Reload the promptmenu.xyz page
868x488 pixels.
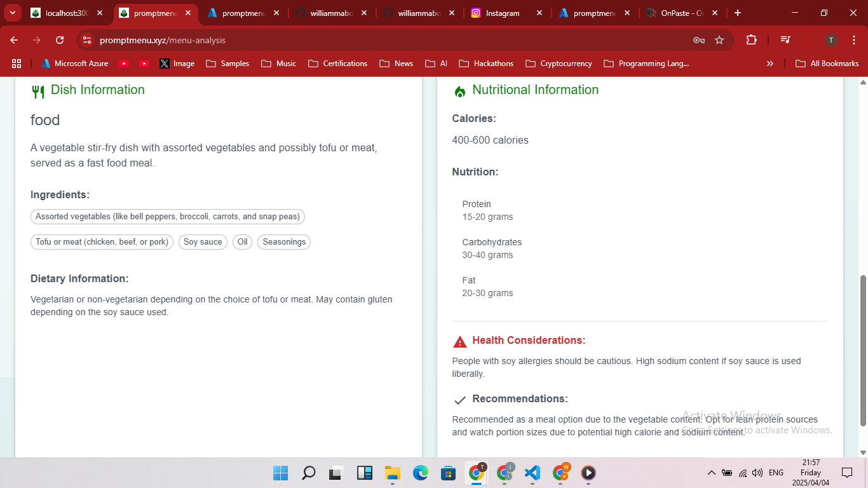tap(60, 40)
